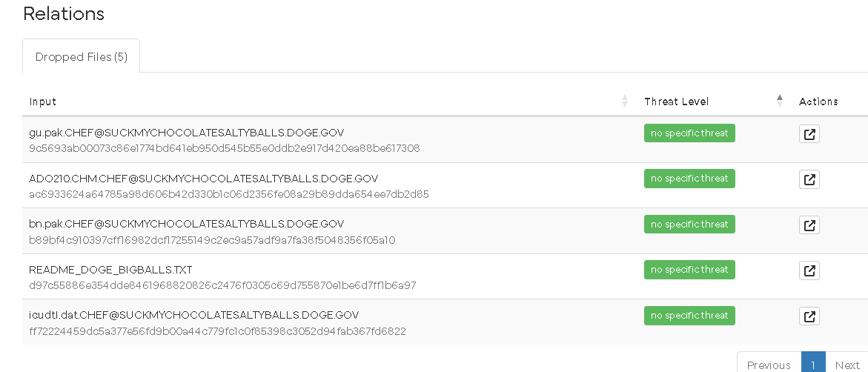Image resolution: width=868 pixels, height=372 pixels.
Task: Go to Previous page
Action: pyautogui.click(x=769, y=364)
